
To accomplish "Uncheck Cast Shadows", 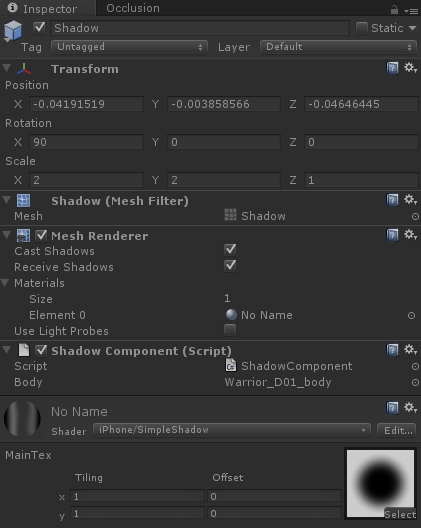I will click(230, 250).
